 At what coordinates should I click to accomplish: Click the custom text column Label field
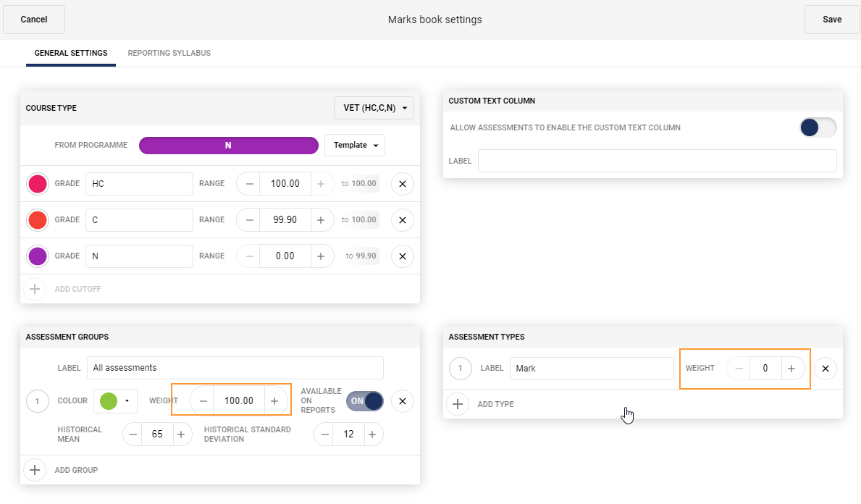657,161
